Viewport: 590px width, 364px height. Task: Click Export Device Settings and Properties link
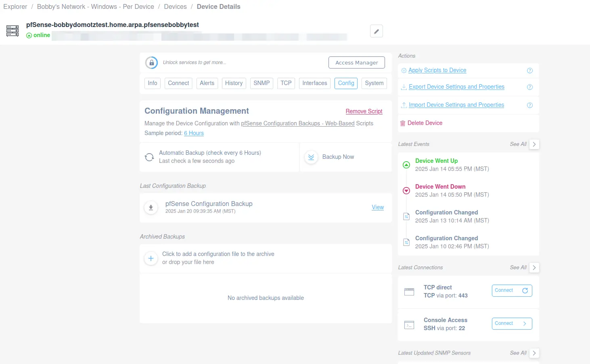pos(456,87)
